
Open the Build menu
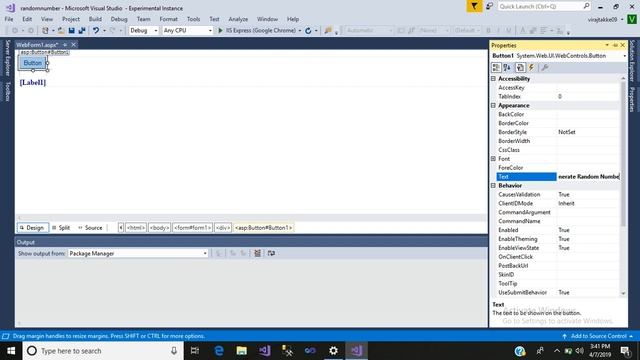(x=95, y=19)
